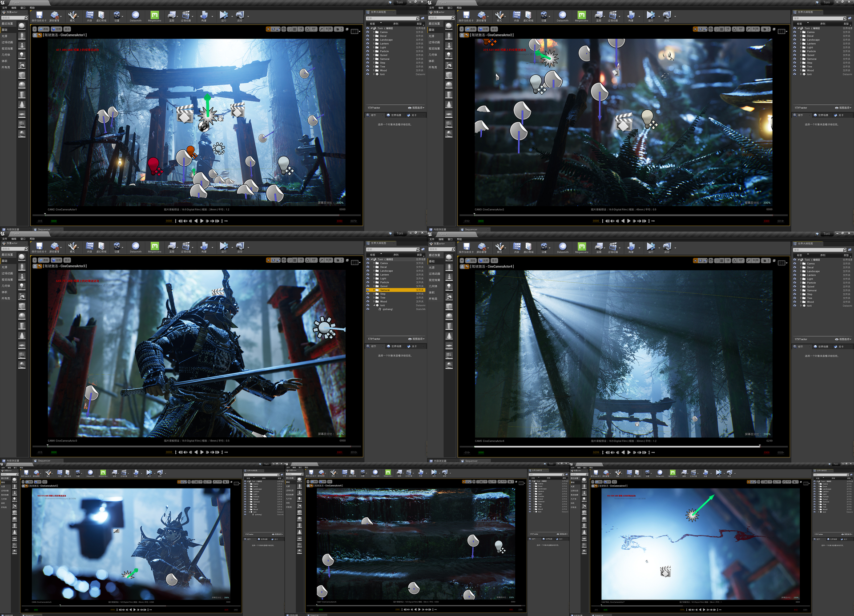Open 编辑 menu in CineCameraActor2 window

click(x=441, y=8)
